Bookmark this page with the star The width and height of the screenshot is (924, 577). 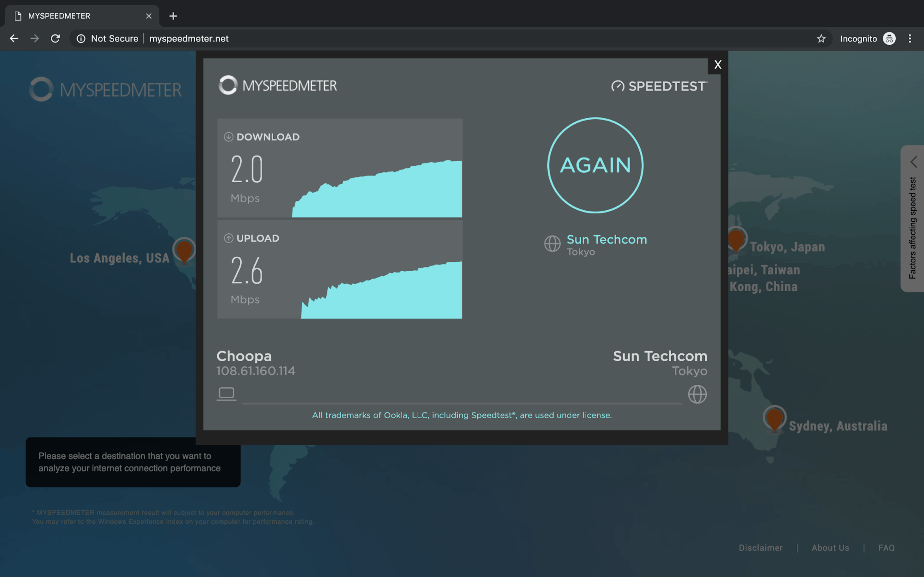[821, 38]
